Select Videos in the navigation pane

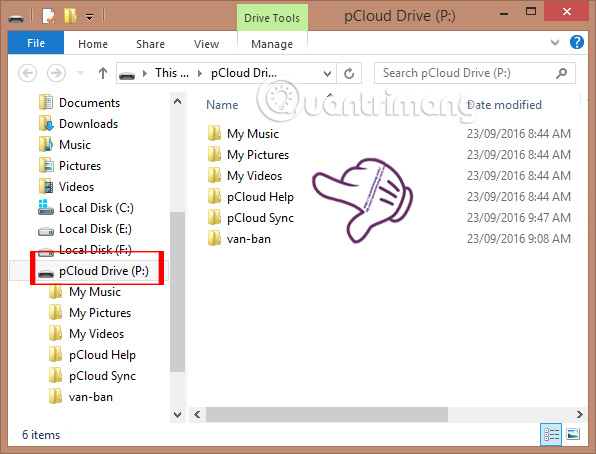(76, 187)
